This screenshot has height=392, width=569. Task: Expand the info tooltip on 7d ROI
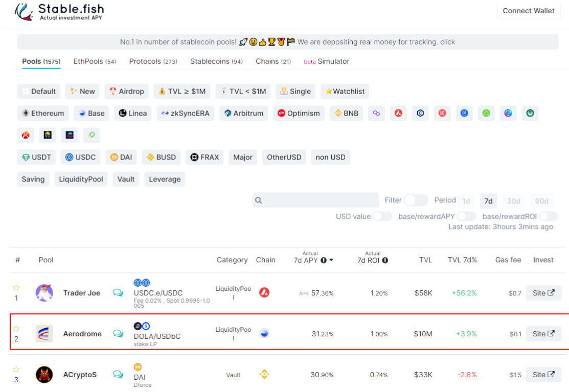click(x=384, y=260)
